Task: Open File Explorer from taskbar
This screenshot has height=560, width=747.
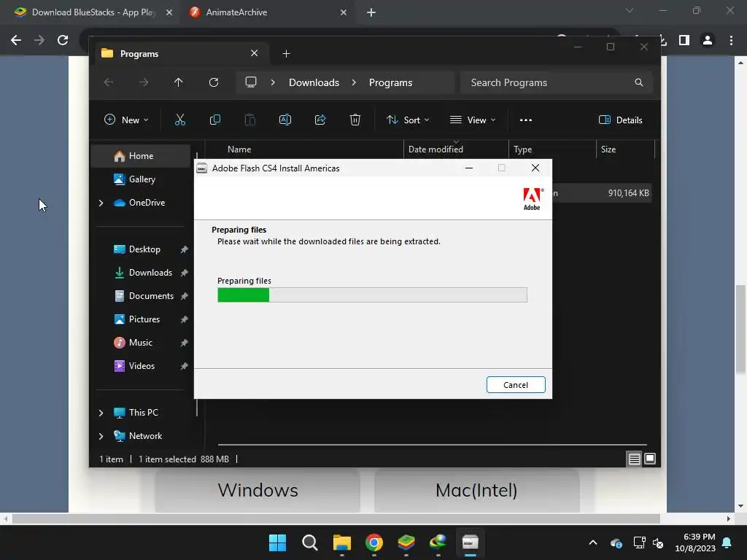Action: [x=341, y=542]
